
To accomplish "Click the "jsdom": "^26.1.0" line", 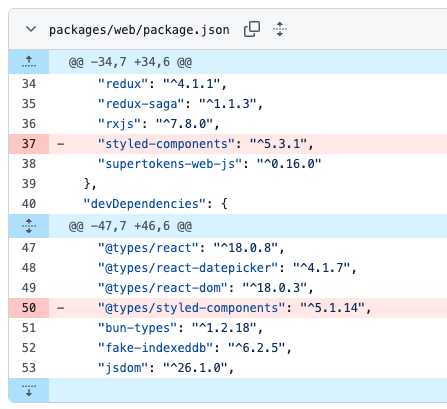I will coord(248,368).
